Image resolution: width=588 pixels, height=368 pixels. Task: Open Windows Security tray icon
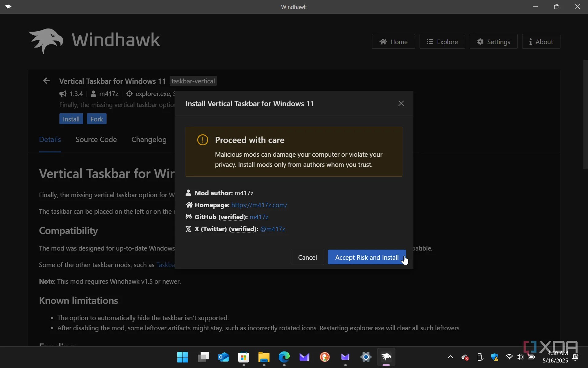click(495, 357)
